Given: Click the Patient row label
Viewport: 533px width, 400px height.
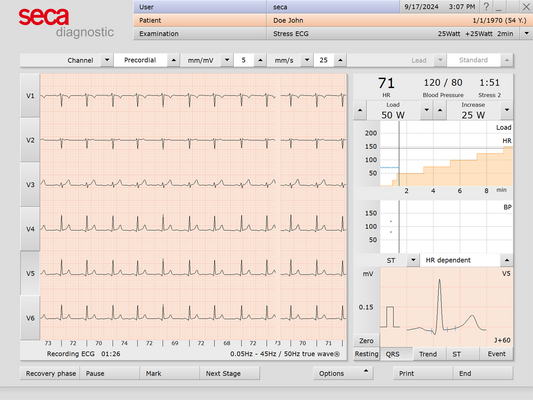Looking at the screenshot, I should [x=150, y=20].
